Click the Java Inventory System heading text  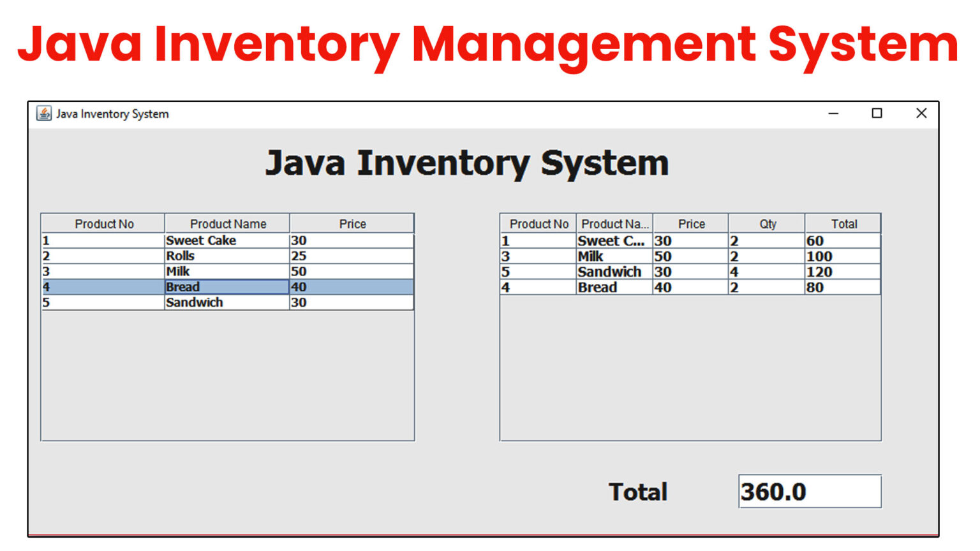(x=469, y=163)
